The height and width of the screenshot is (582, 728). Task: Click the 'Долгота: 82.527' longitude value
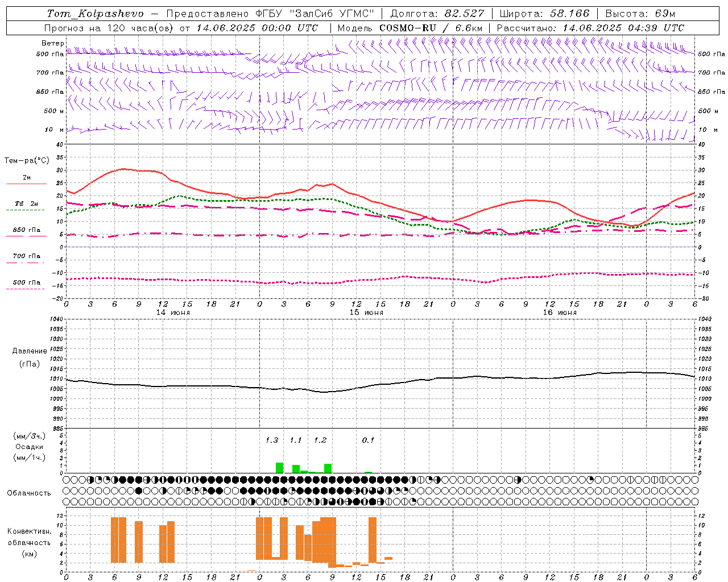[437, 14]
